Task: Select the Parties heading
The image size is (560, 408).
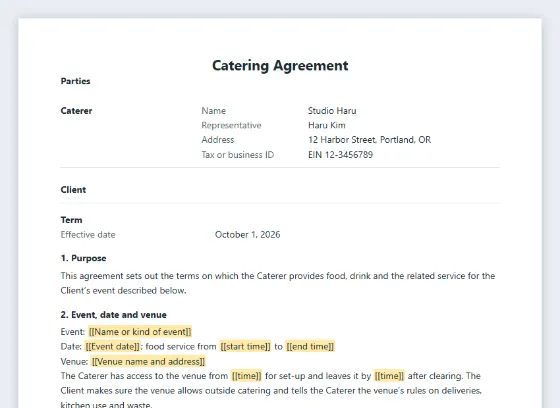Action: pyautogui.click(x=75, y=81)
